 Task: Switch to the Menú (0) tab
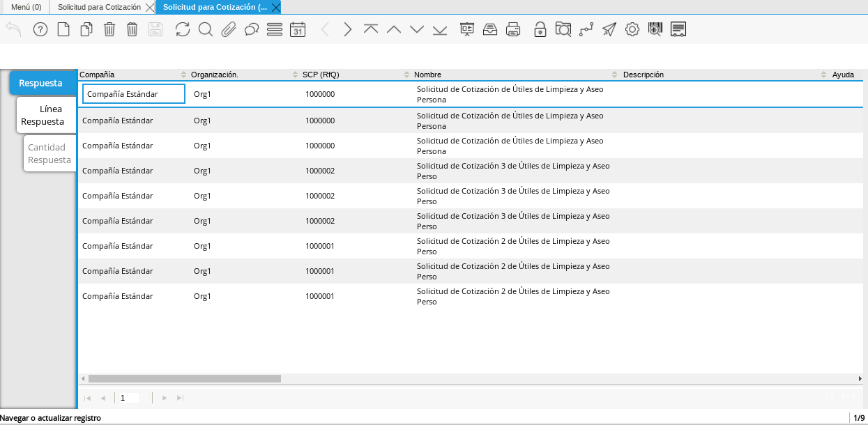[26, 7]
